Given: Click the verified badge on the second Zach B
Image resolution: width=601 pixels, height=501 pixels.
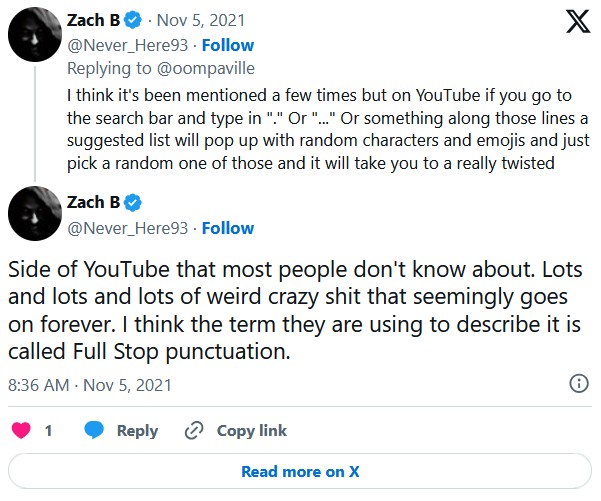Looking at the screenshot, I should tap(131, 203).
